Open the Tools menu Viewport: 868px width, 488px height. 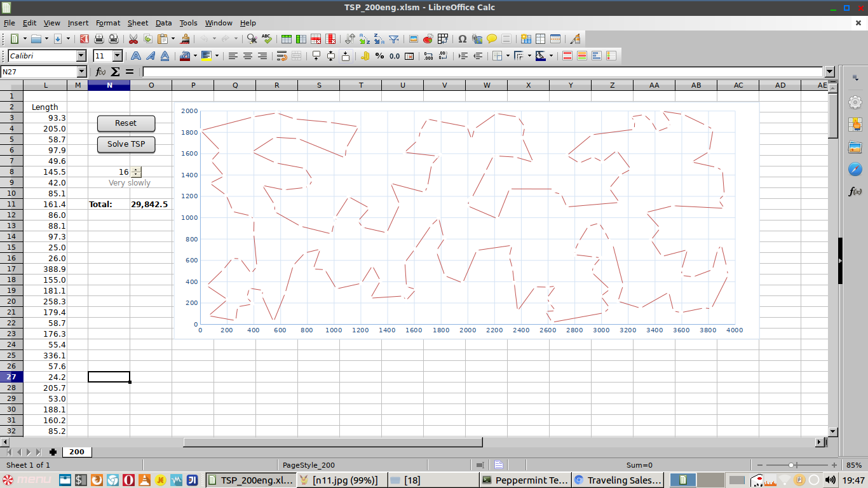click(x=188, y=23)
